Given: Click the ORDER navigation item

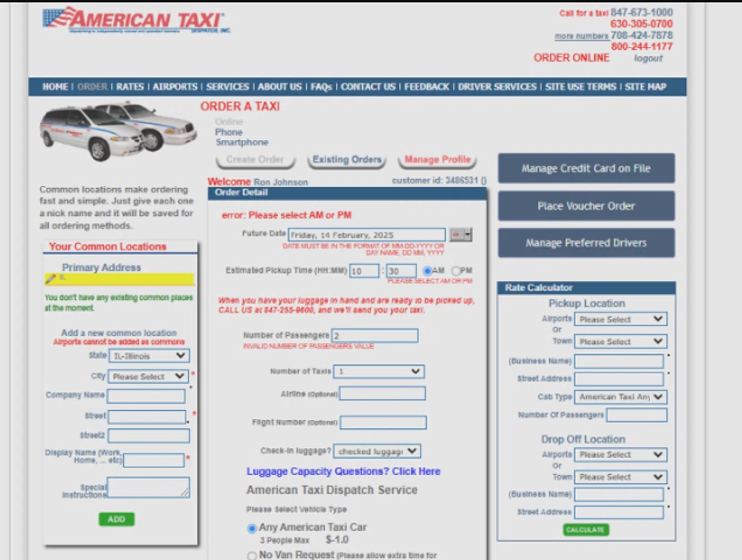Looking at the screenshot, I should pos(92,87).
